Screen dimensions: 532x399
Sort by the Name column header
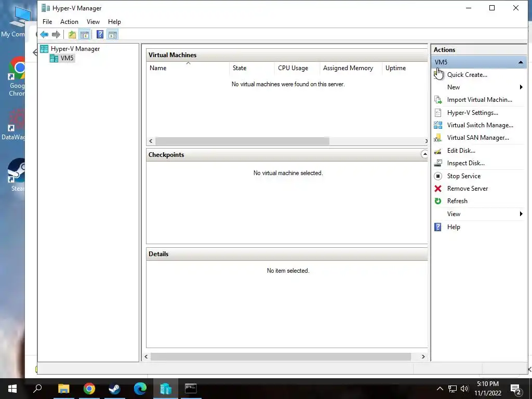pos(188,68)
